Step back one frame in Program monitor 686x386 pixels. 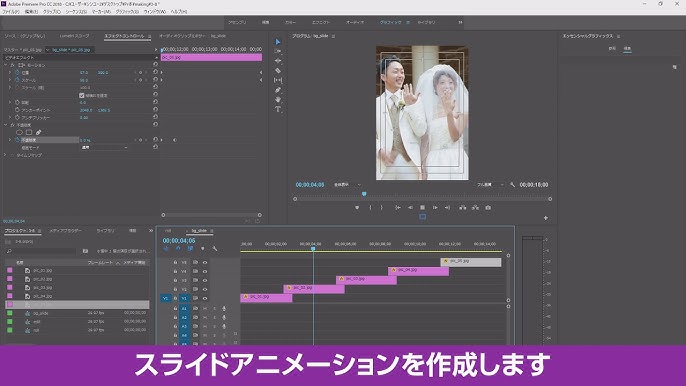(410, 207)
